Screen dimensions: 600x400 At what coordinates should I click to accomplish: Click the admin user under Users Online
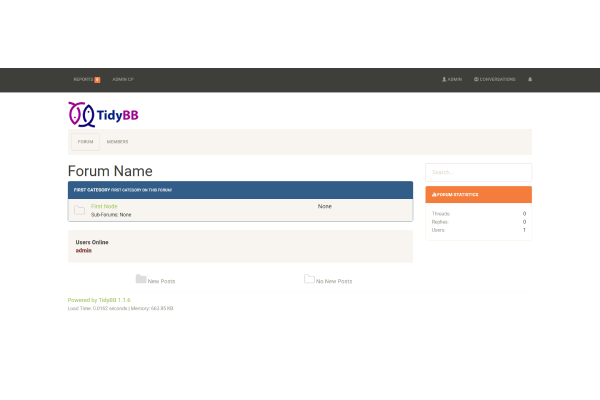coord(83,250)
